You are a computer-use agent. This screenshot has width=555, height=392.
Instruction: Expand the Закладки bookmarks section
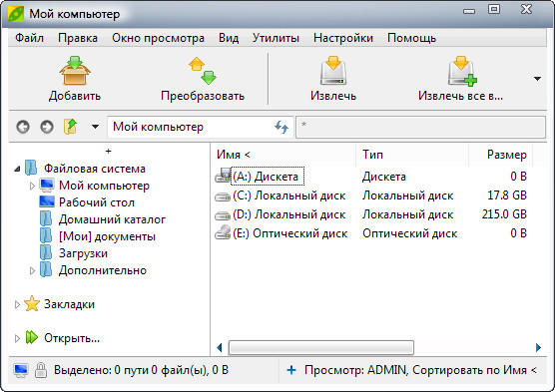[17, 304]
